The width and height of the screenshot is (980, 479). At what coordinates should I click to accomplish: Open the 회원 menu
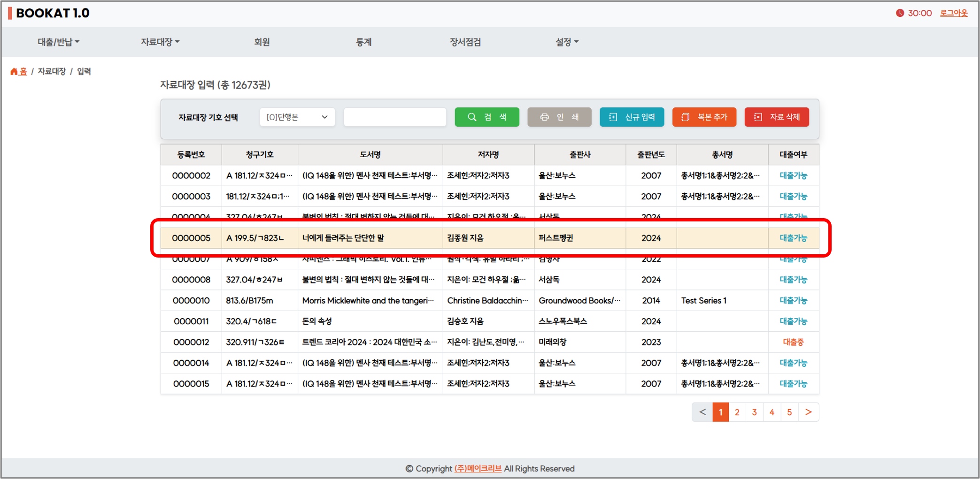[x=262, y=42]
